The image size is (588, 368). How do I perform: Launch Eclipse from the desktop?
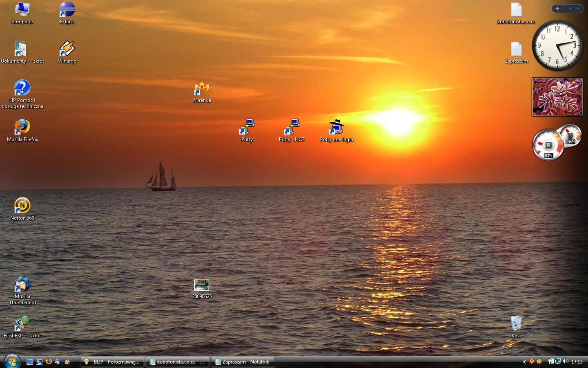(x=67, y=13)
